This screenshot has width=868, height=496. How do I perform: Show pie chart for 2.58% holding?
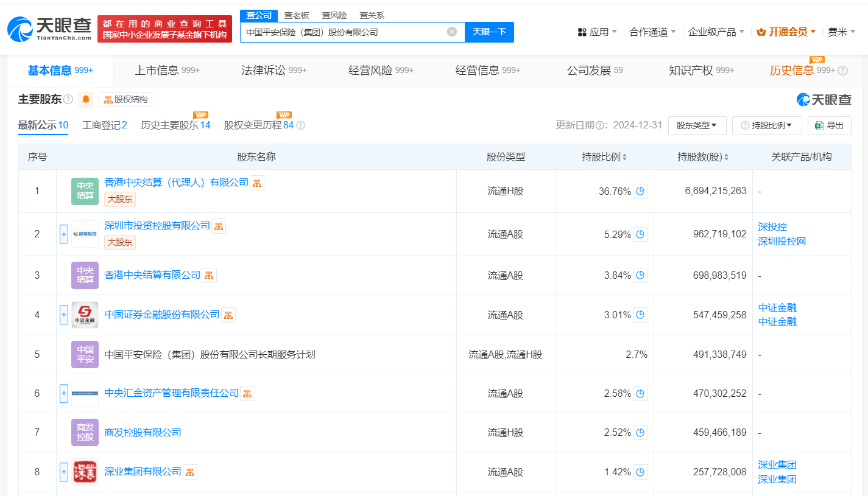click(640, 394)
